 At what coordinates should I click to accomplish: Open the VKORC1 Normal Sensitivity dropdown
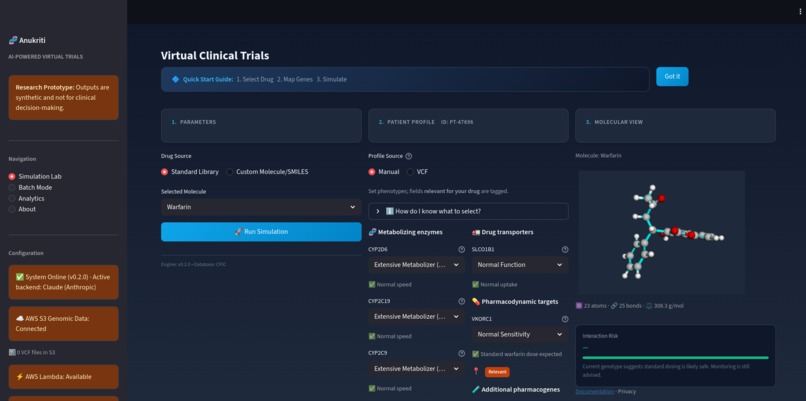[520, 334]
